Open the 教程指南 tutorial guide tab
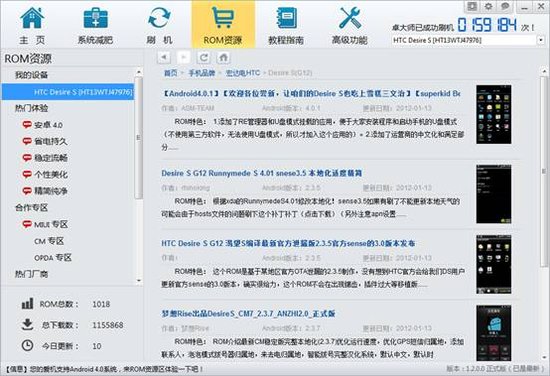 286,25
